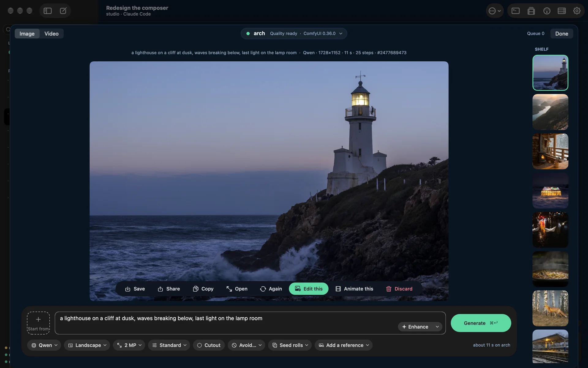This screenshot has height=368, width=588.
Task: Toggle the sidebar panel icon
Action: click(x=47, y=11)
